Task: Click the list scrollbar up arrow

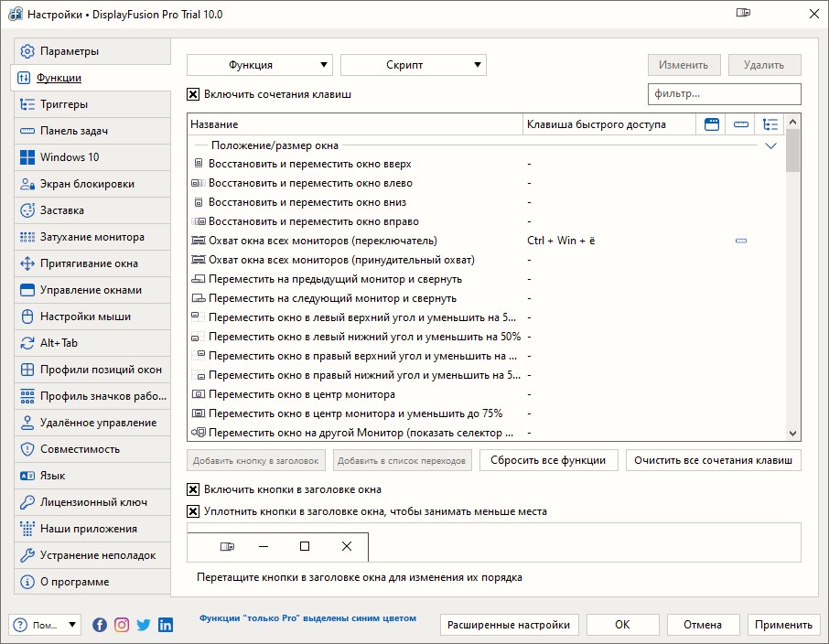Action: [x=792, y=122]
